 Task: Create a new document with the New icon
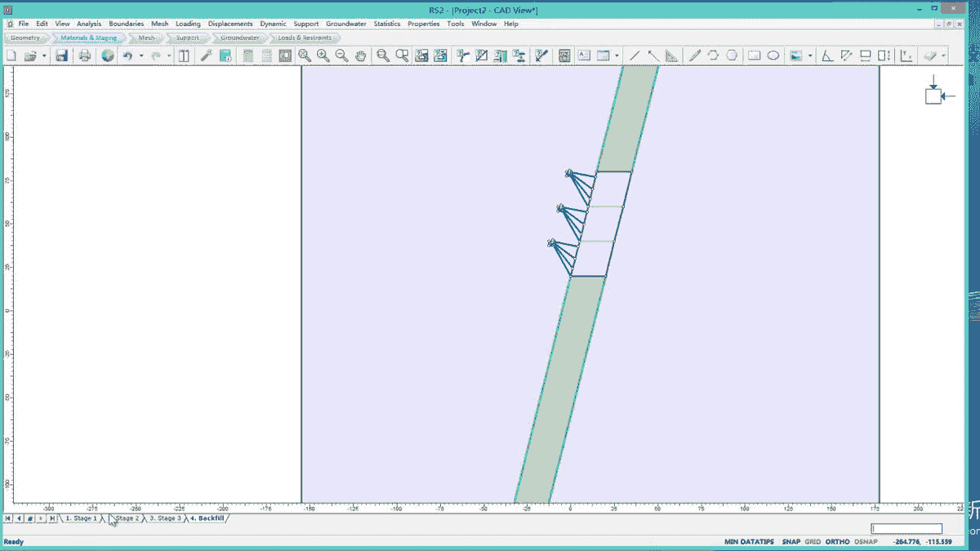coord(11,56)
